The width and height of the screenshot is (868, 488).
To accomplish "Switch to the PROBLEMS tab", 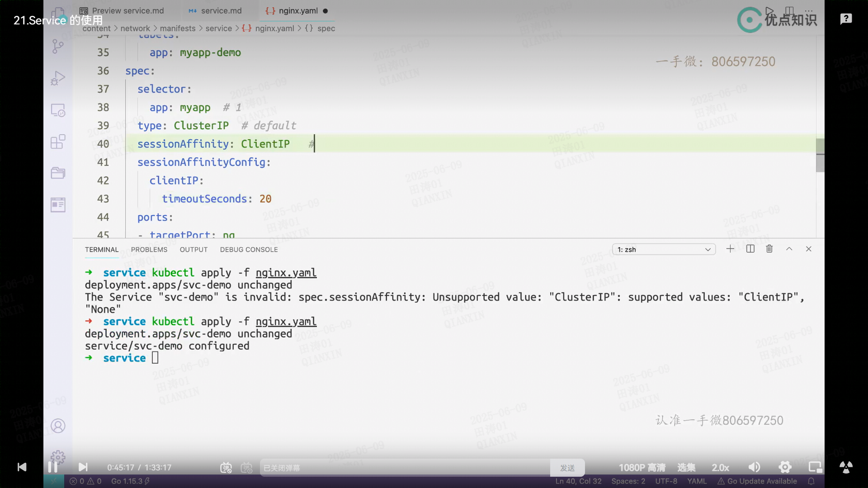I will (149, 249).
